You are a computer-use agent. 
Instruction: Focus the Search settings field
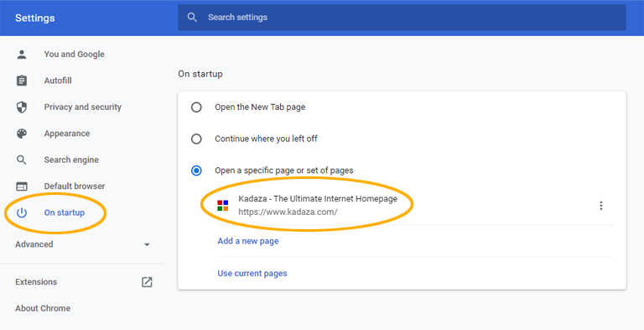pyautogui.click(x=402, y=18)
